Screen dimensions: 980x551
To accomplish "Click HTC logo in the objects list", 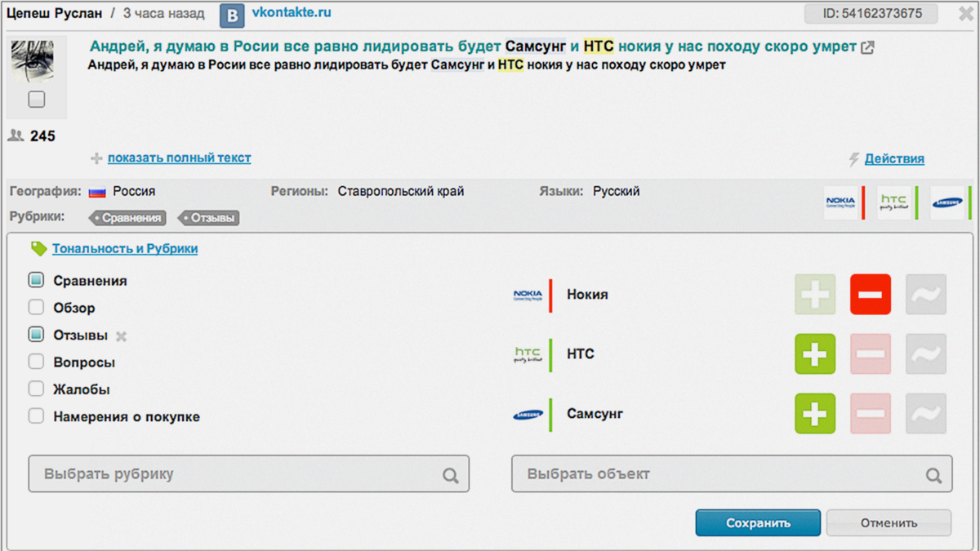I will tap(528, 354).
